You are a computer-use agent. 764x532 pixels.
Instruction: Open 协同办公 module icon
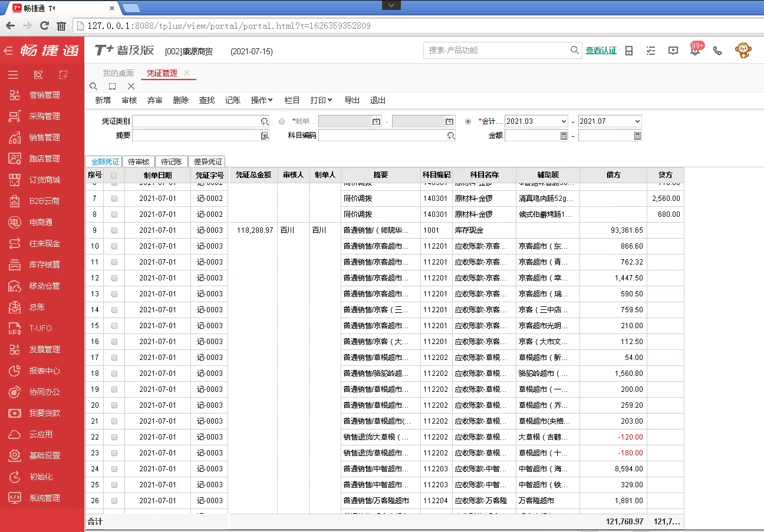15,392
